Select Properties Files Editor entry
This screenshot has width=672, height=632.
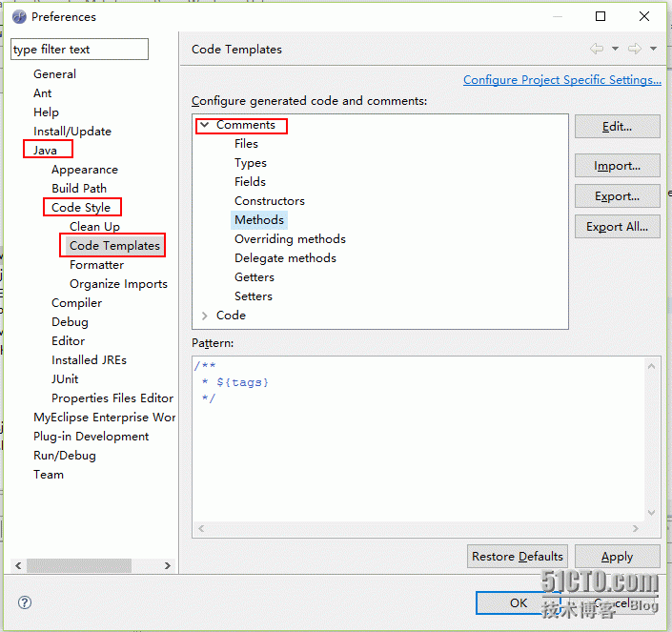(x=112, y=398)
